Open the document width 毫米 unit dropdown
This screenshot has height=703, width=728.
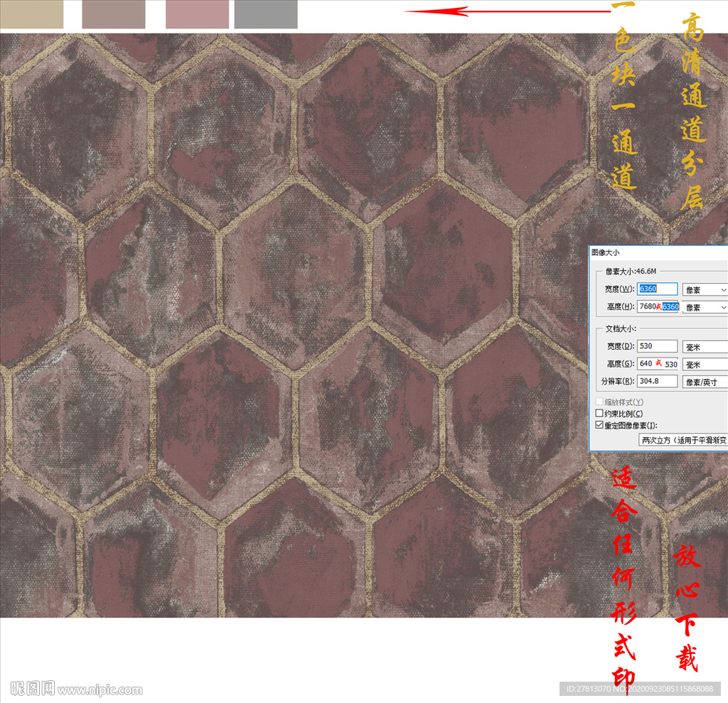tap(705, 347)
